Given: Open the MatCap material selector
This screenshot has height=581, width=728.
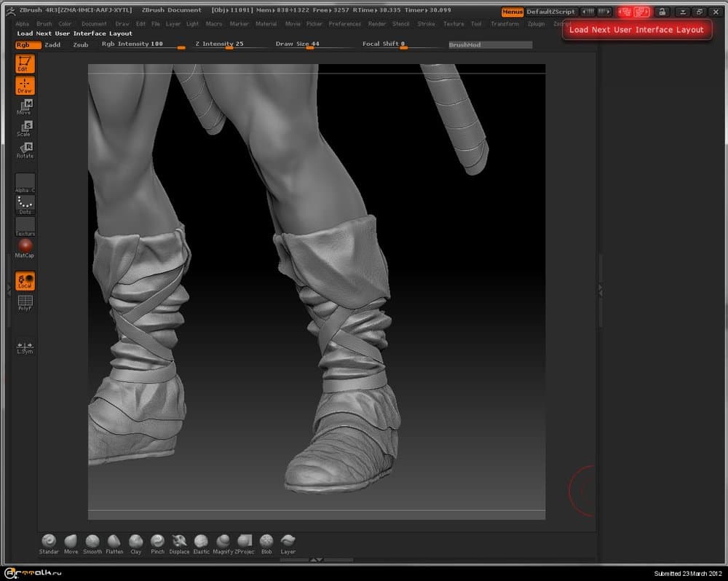Looking at the screenshot, I should (25, 248).
